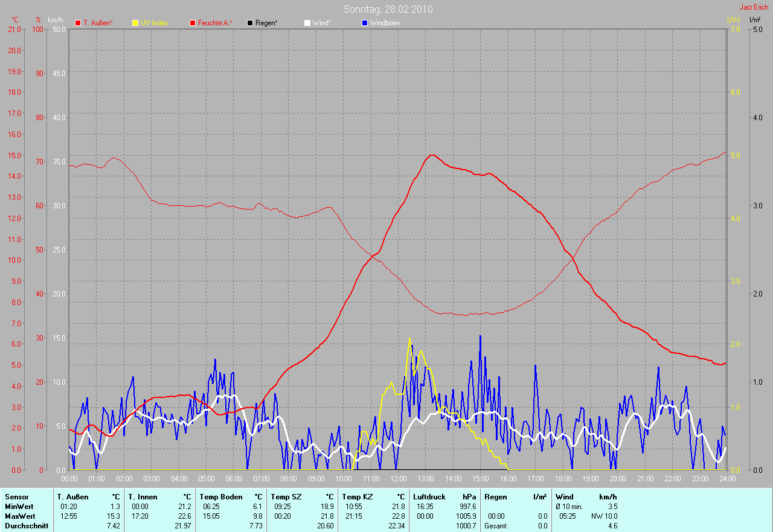
Task: Click the red Feuchte A. legend swatch
Action: click(x=193, y=23)
